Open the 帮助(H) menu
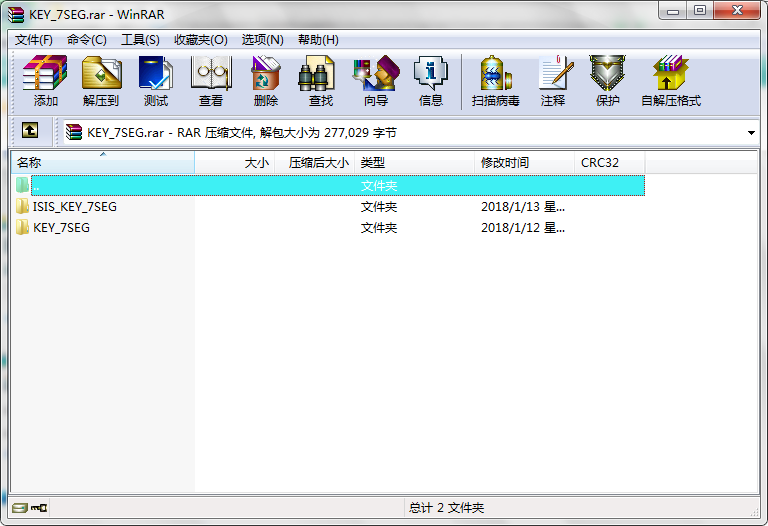The image size is (768, 526). coord(318,40)
